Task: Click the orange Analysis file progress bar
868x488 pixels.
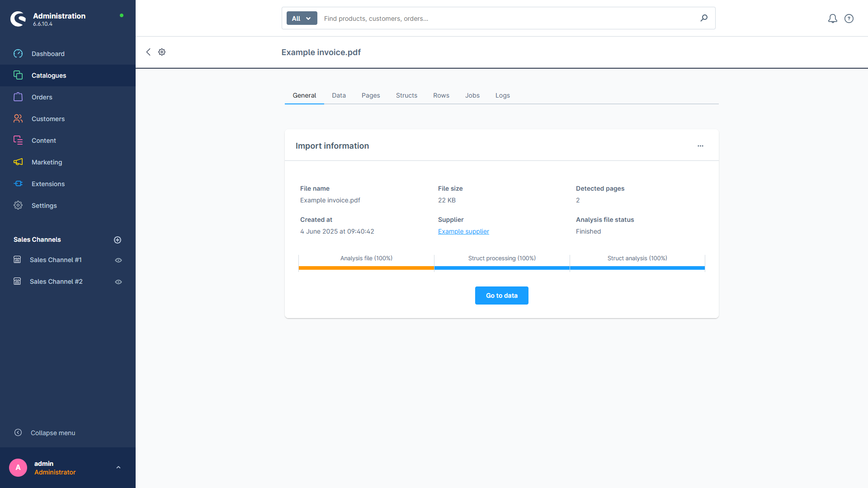Action: pyautogui.click(x=366, y=268)
